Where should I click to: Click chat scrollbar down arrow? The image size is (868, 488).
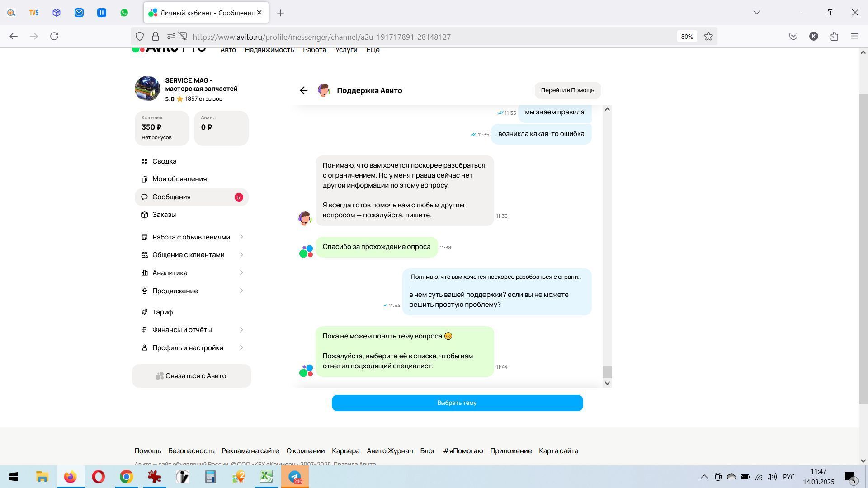coord(607,383)
